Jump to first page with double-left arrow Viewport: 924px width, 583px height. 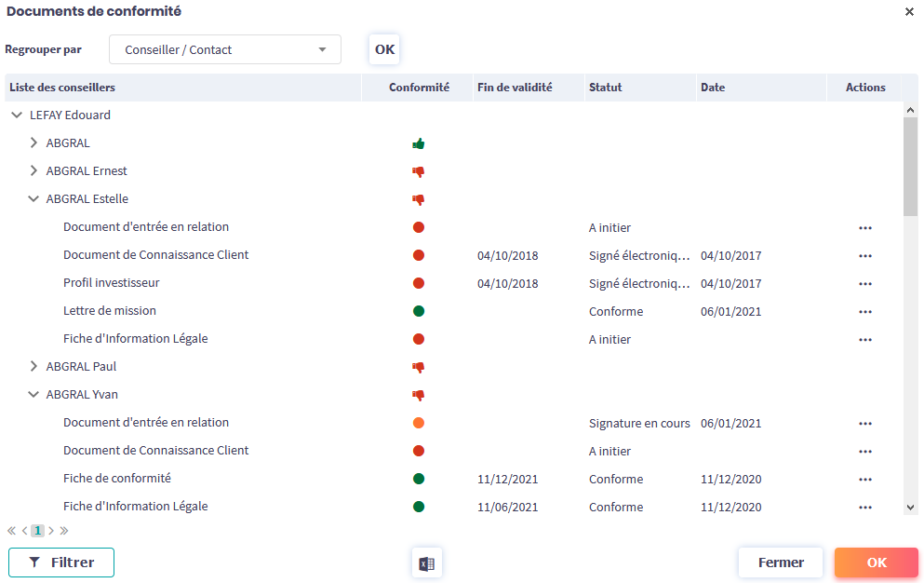(12, 531)
